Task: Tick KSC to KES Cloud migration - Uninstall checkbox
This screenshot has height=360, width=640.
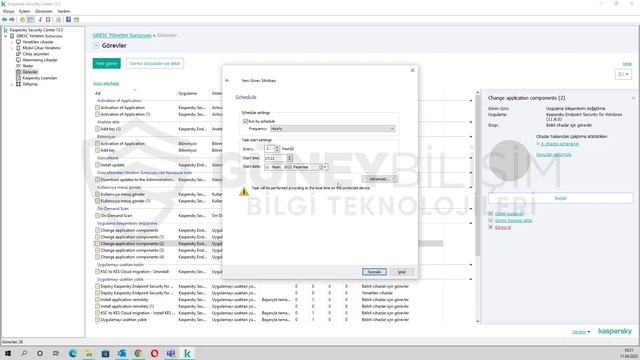Action: tap(97, 271)
